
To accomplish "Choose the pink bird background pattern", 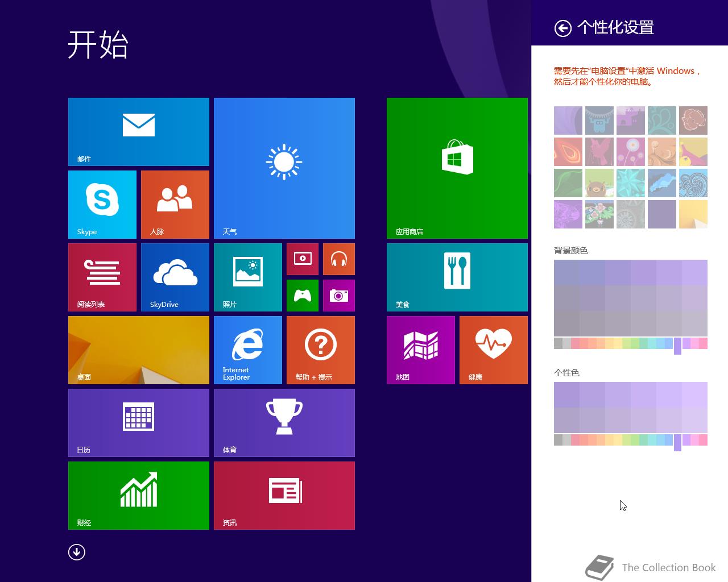I will (599, 152).
